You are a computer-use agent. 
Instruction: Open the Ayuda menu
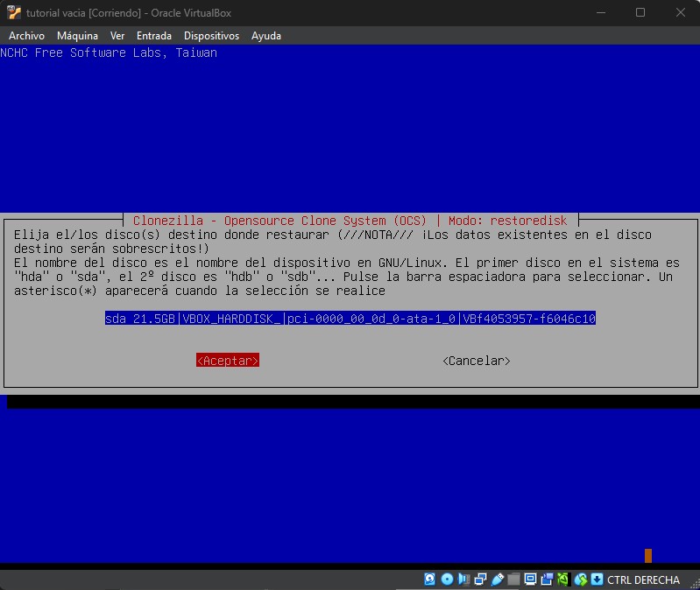266,36
